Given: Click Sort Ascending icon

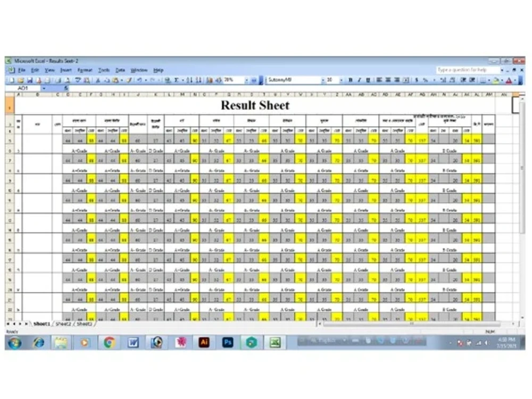Looking at the screenshot, I should (189, 80).
